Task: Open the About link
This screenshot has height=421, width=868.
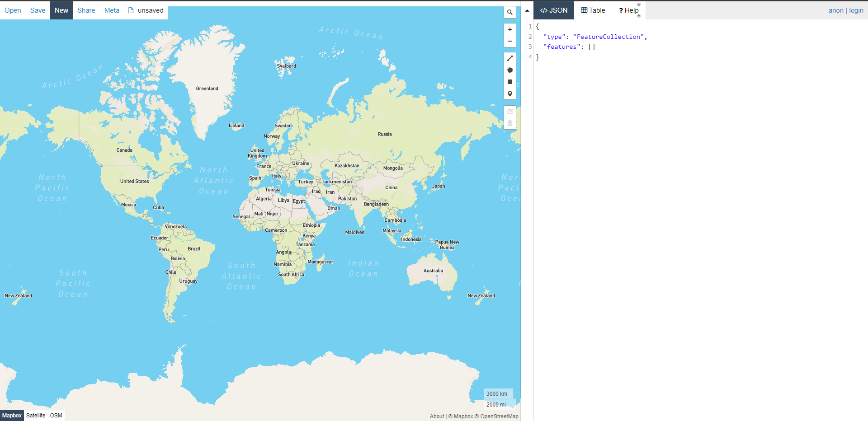Action: [437, 416]
